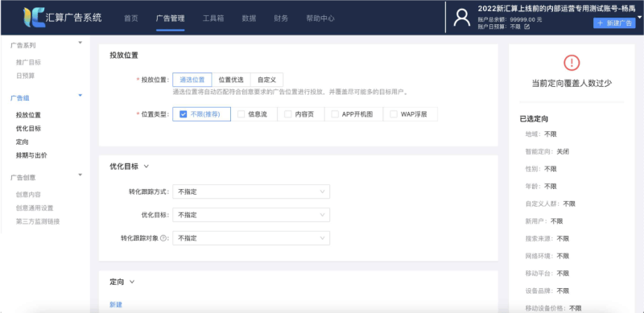This screenshot has height=313, width=644.
Task: Click the 新建广告 button
Action: click(x=614, y=23)
